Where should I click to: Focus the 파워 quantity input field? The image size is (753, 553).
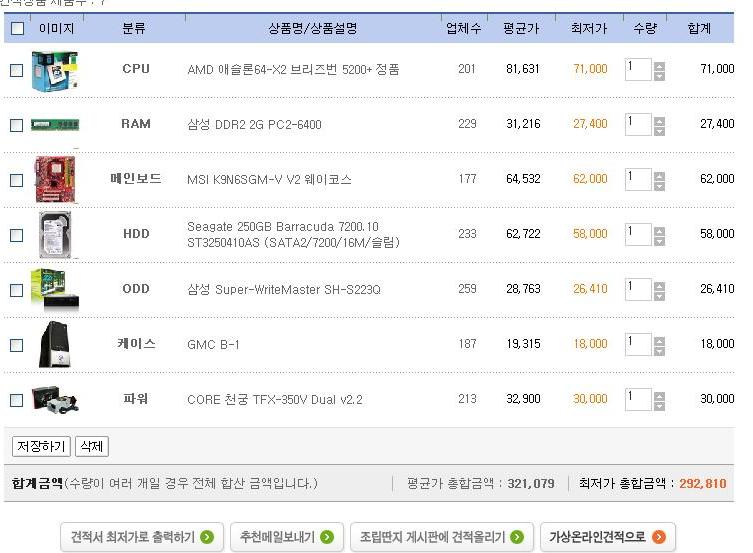[638, 399]
